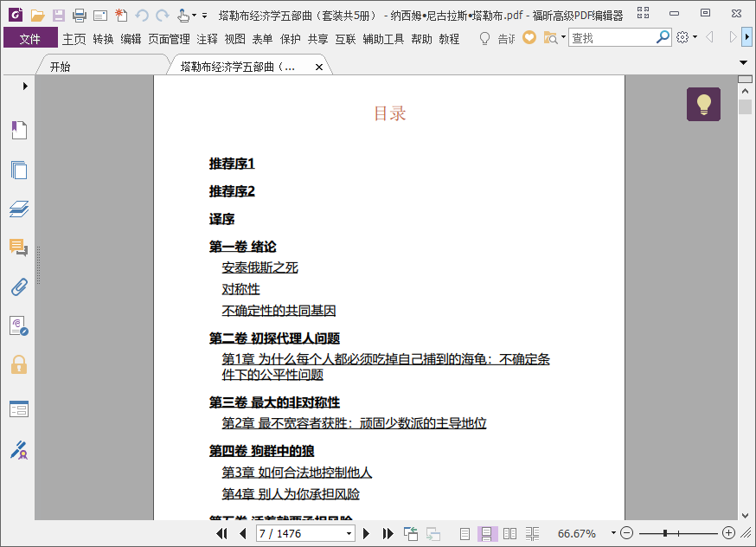Screen dimensions: 756x547
Task: Expand the left navigation panel arrow
Action: [x=25, y=87]
